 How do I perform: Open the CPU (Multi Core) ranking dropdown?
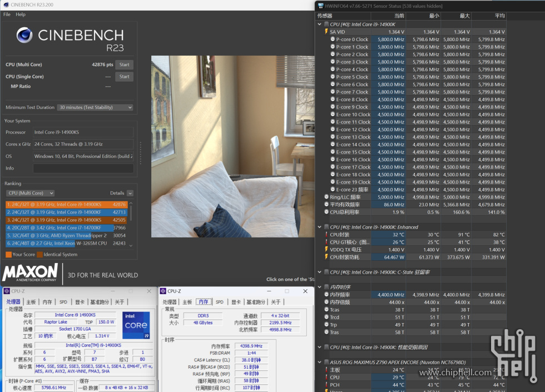[31, 193]
